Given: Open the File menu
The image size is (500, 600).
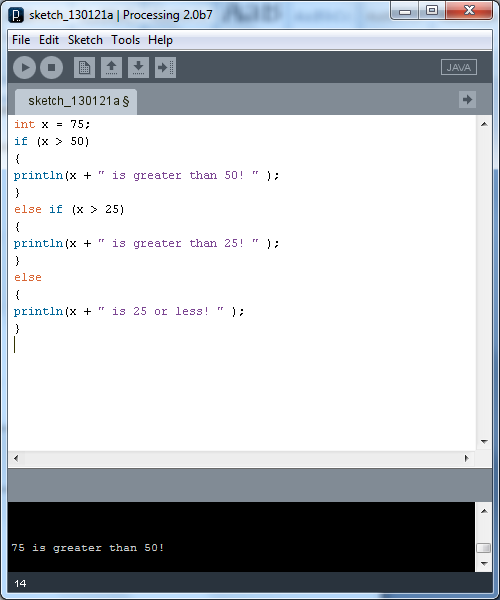Looking at the screenshot, I should (x=21, y=40).
